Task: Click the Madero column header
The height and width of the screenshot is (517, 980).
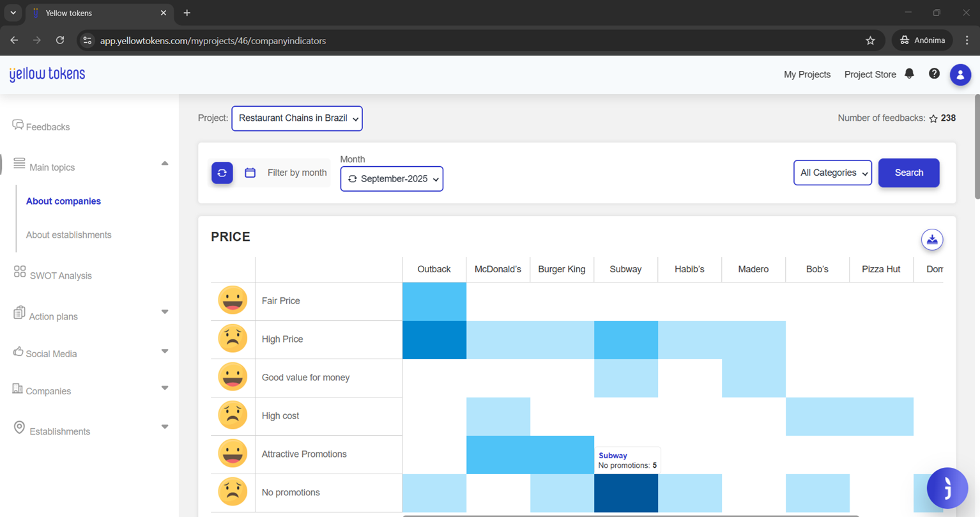Action: [753, 269]
